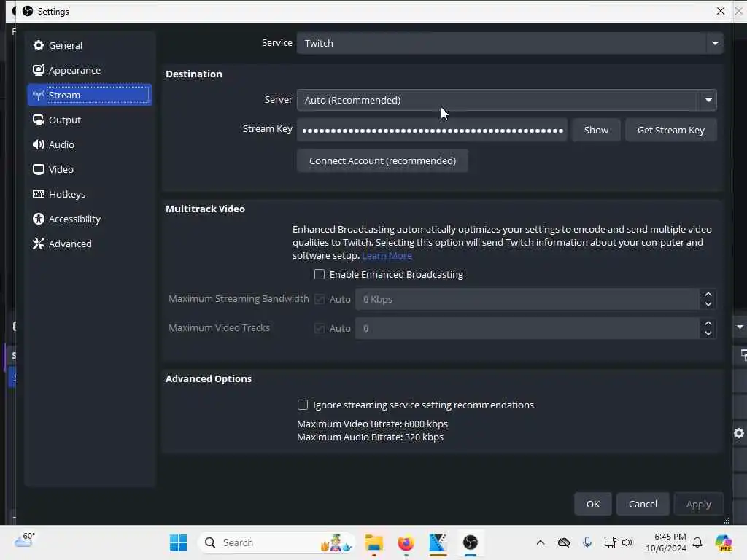This screenshot has height=560, width=747.
Task: Click the microphone tray icon
Action: click(587, 542)
